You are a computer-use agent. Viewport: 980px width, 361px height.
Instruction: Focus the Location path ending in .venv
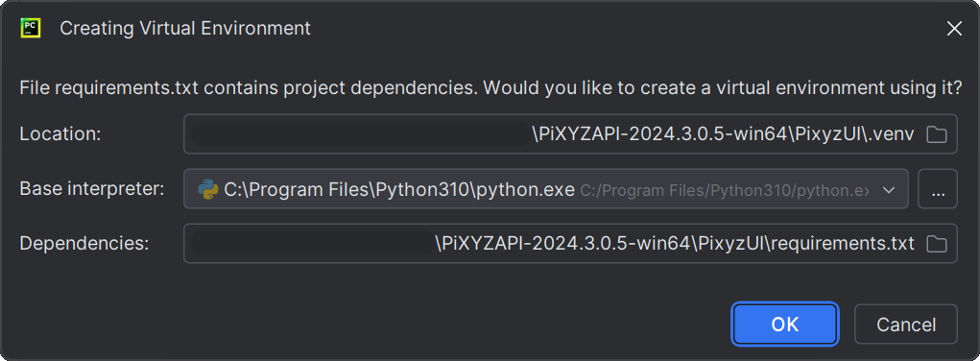[570, 133]
